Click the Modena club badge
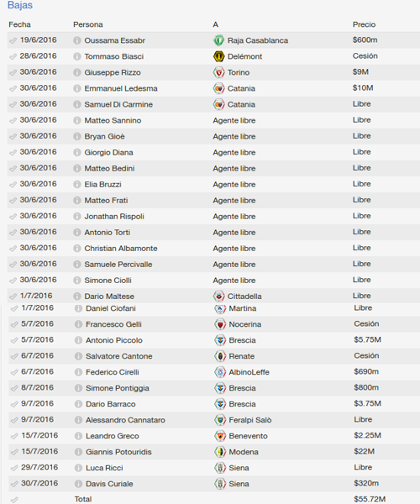Viewport: 420px width, 504px height. [220, 452]
